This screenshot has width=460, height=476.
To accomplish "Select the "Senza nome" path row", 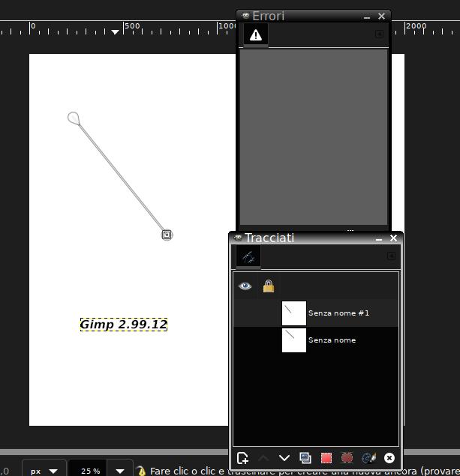I will (x=316, y=340).
